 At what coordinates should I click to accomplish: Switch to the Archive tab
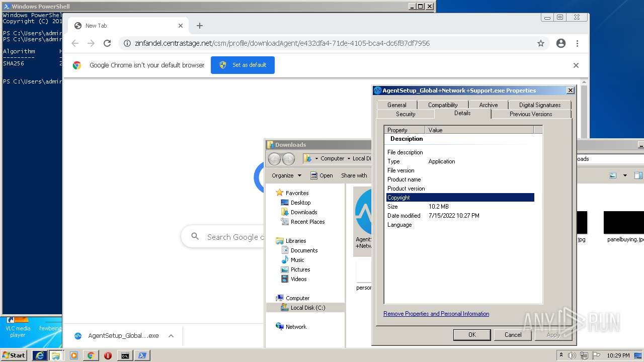point(488,105)
